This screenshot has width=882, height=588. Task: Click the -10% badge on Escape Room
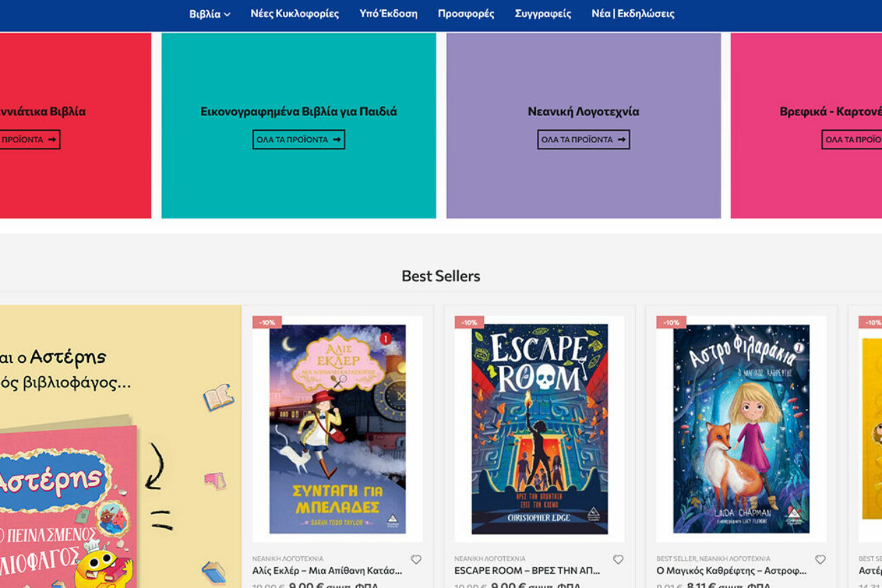coord(469,322)
